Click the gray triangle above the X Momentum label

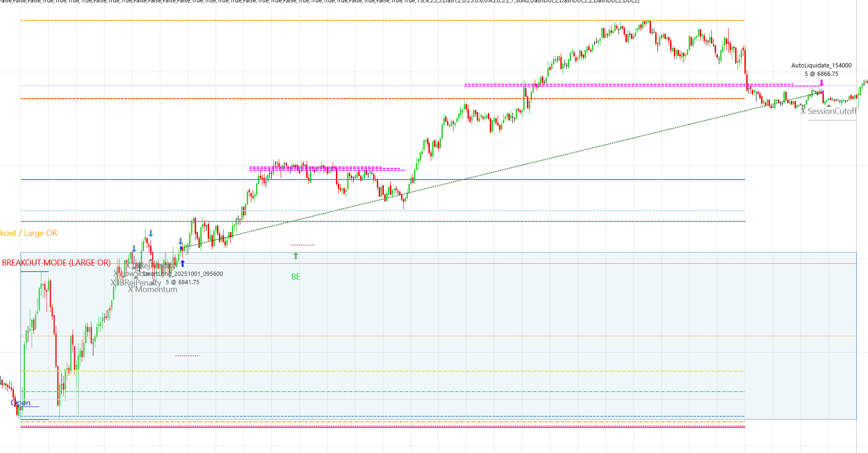(153, 283)
